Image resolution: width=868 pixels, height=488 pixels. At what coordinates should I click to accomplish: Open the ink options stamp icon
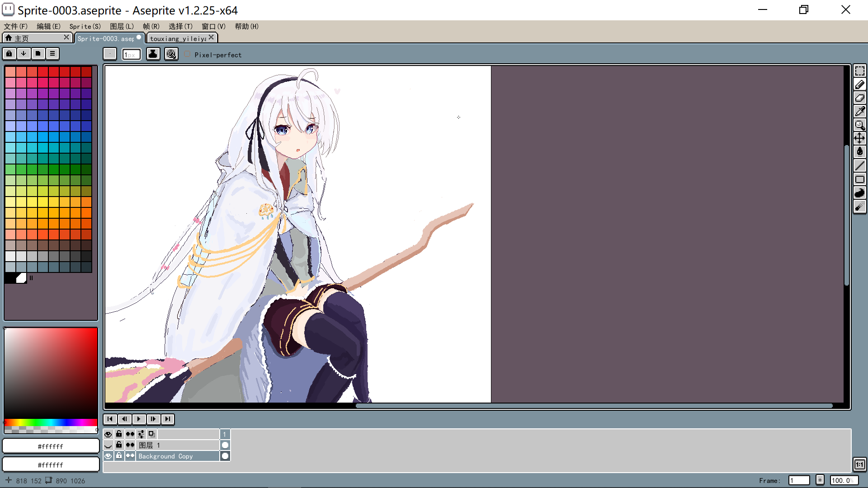point(153,54)
